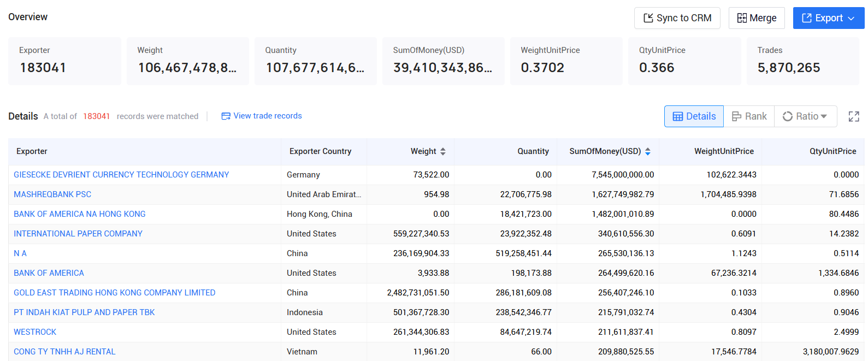
Task: Select the Trades 5,870,265 card
Action: tap(803, 61)
